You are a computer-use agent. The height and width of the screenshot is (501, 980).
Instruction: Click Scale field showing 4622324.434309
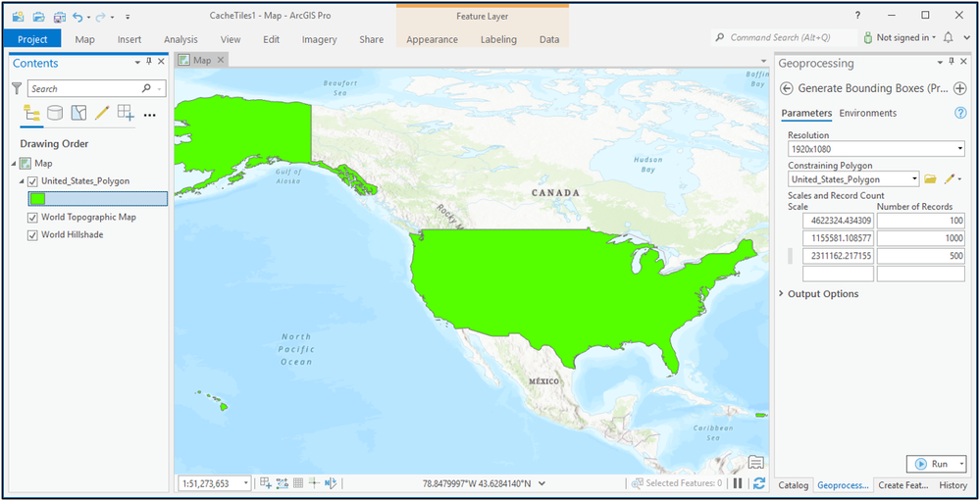click(838, 221)
